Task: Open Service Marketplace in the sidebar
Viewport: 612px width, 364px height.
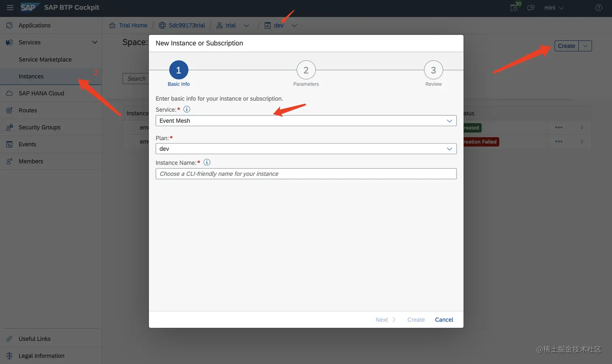Action: point(51,59)
